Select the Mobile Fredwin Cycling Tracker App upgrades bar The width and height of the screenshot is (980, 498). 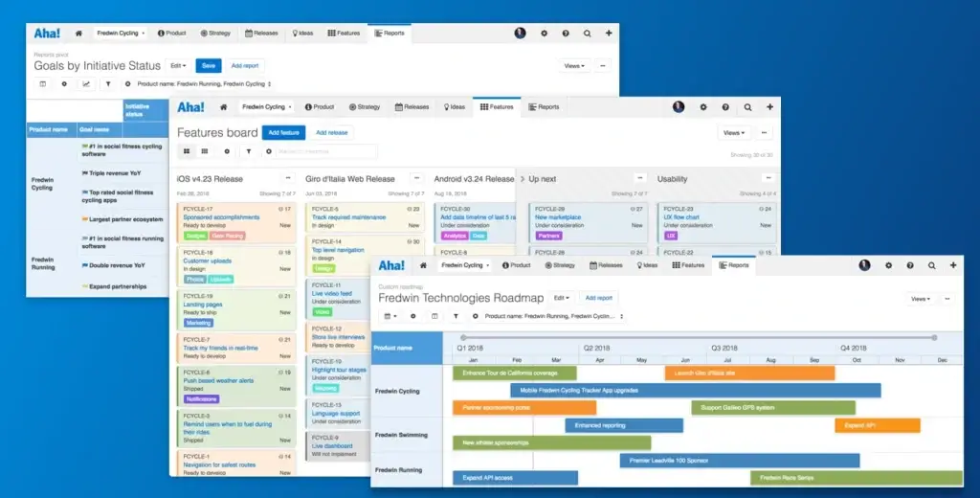(696, 391)
